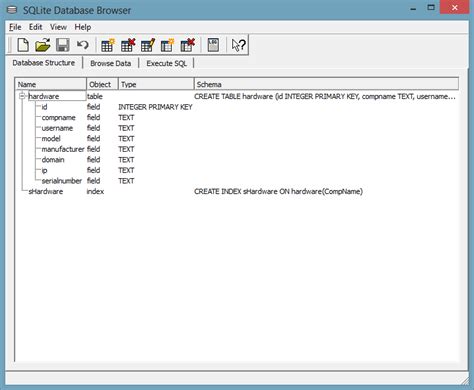Click the Create Index icon

click(x=167, y=45)
